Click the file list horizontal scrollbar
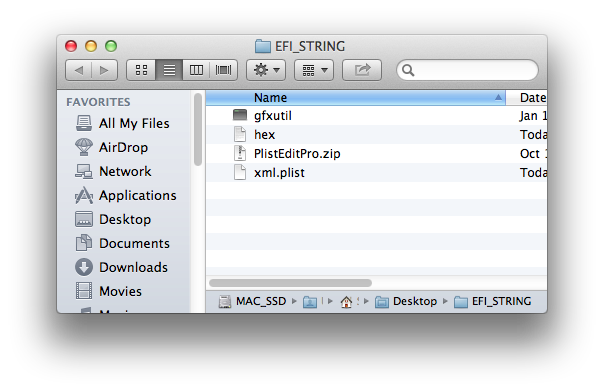 coord(290,283)
